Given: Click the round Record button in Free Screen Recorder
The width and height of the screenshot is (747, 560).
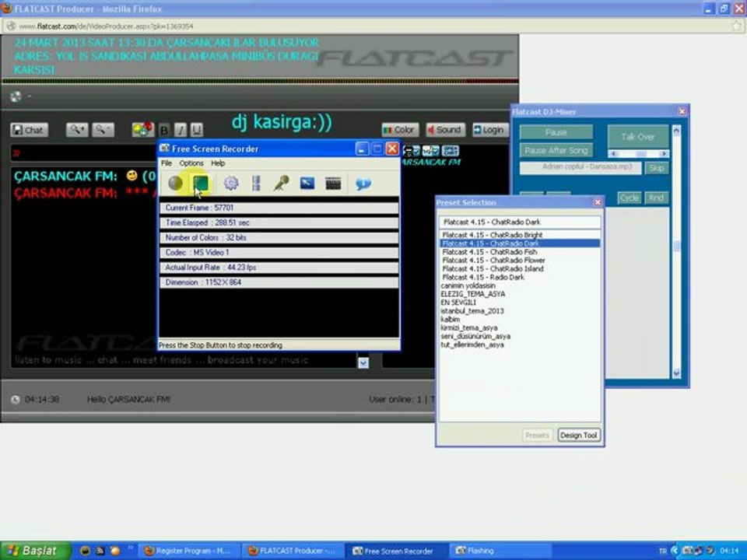Looking at the screenshot, I should [x=175, y=184].
